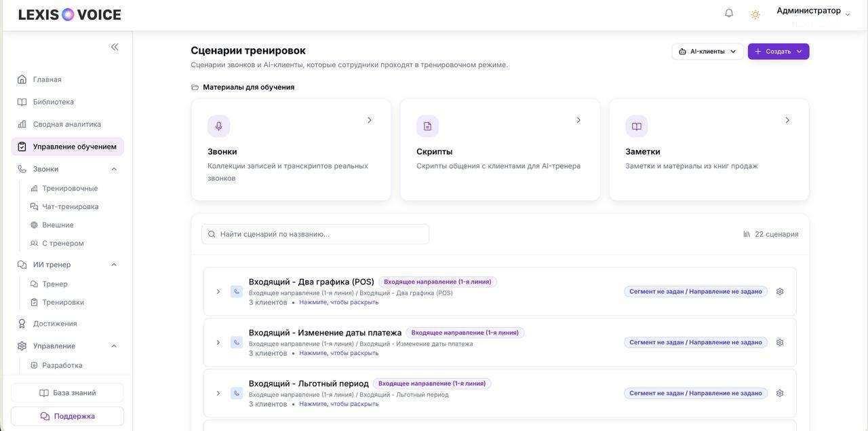Open the AI-клиенты dropdown

(707, 52)
